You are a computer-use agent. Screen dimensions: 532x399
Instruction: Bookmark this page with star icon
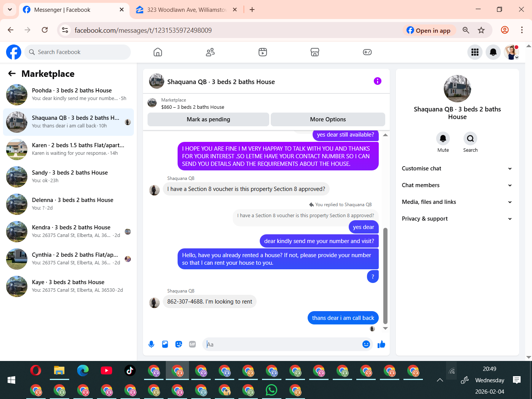click(x=481, y=30)
